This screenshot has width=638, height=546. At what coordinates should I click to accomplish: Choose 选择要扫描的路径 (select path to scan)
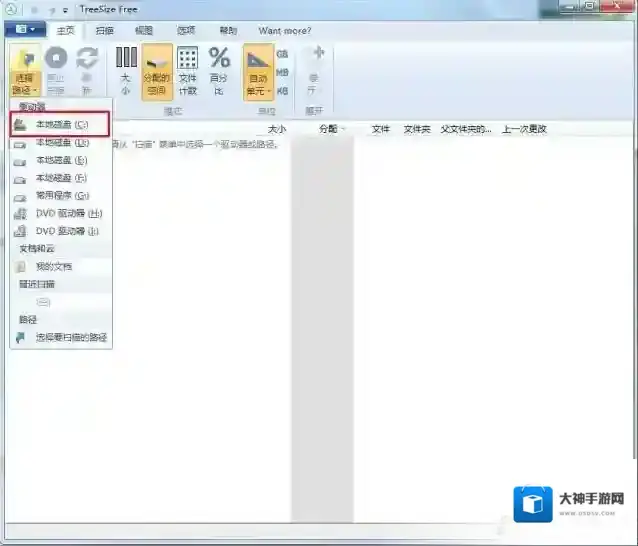[x=60, y=337]
